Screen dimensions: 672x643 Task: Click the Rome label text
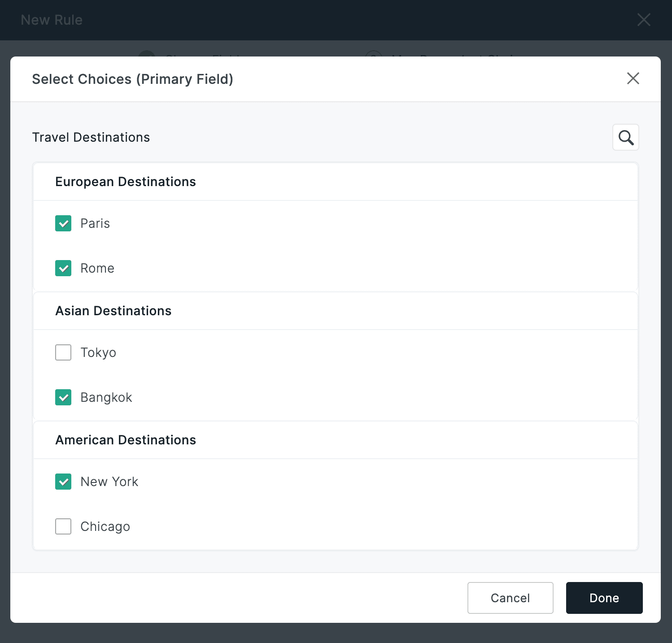coord(97,268)
